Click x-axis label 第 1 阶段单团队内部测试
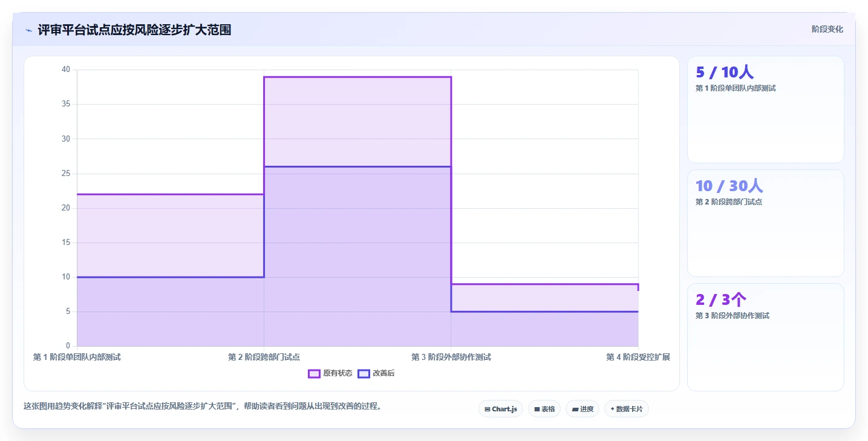 [77, 358]
